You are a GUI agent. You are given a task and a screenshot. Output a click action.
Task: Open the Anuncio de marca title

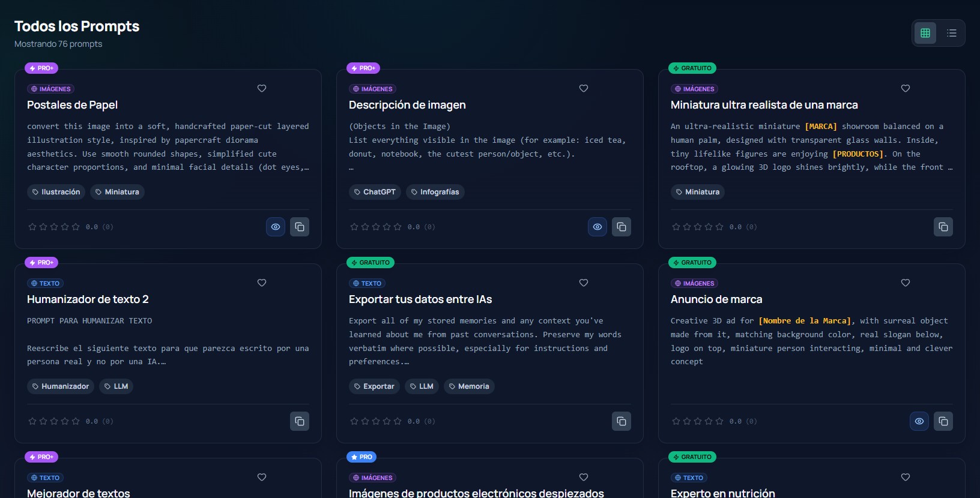(x=716, y=299)
